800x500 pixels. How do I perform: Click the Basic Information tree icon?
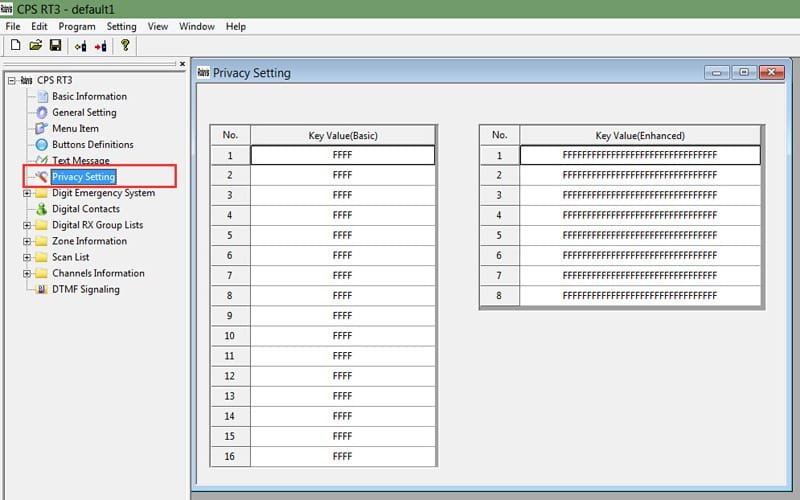42,96
